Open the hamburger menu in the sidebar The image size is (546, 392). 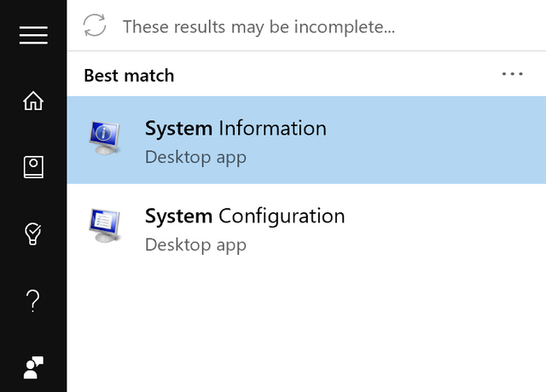pos(33,35)
